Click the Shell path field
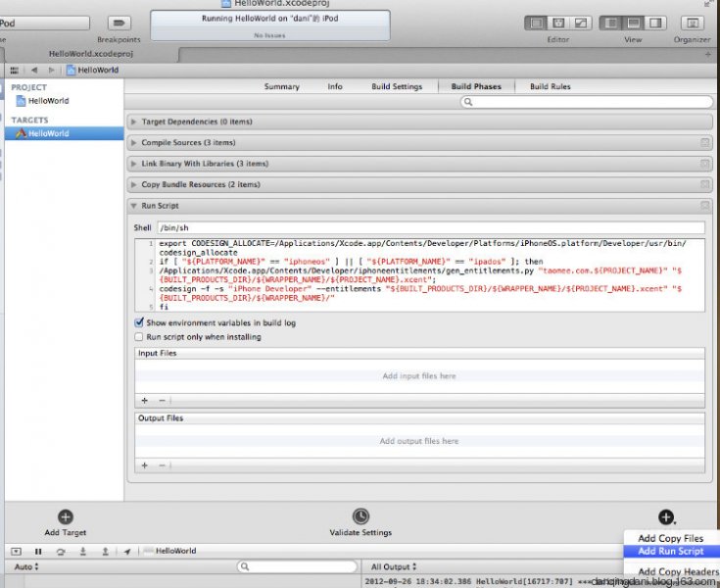The width and height of the screenshot is (720, 588). coord(431,227)
